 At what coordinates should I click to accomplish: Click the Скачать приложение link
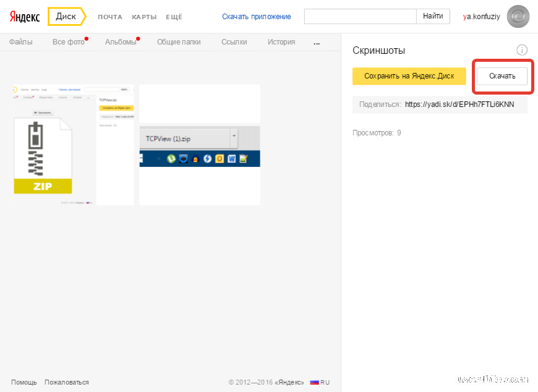pos(256,17)
